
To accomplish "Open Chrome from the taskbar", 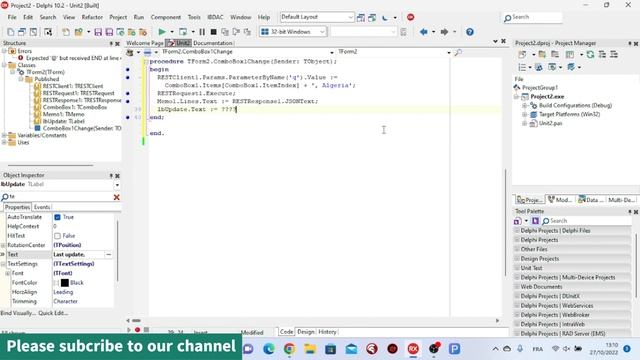I will tap(289, 349).
